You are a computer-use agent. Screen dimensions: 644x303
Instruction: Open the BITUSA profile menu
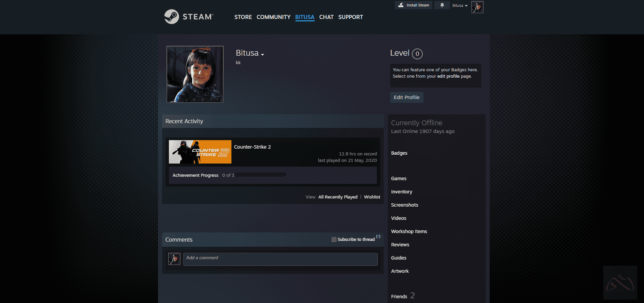click(x=305, y=17)
